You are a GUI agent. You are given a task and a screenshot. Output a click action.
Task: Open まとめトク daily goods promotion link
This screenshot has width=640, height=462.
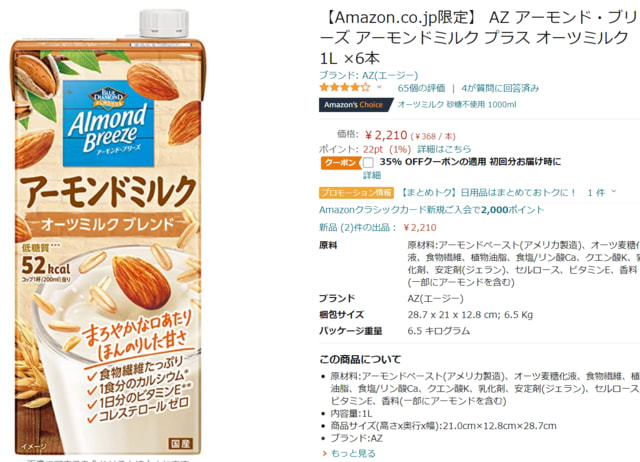click(487, 193)
